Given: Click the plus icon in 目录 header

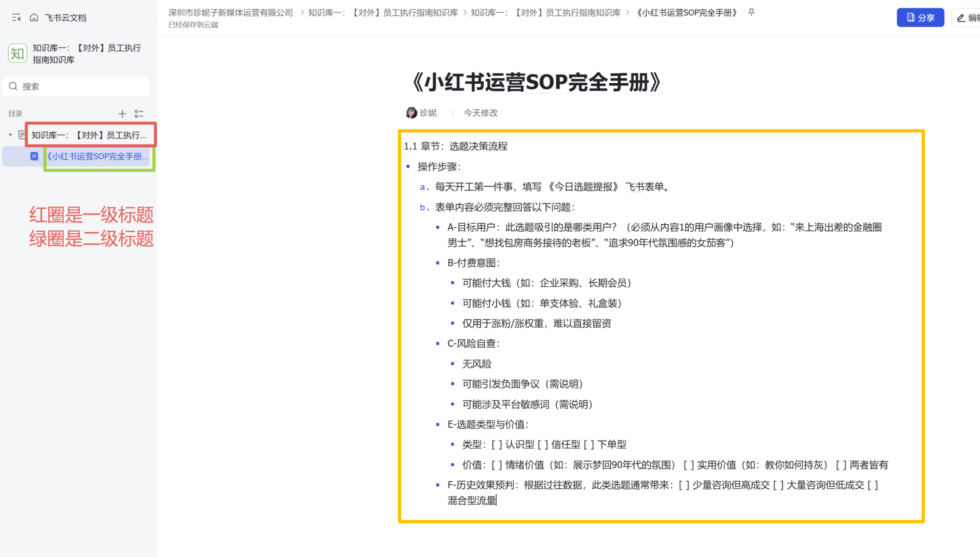Looking at the screenshot, I should point(122,114).
